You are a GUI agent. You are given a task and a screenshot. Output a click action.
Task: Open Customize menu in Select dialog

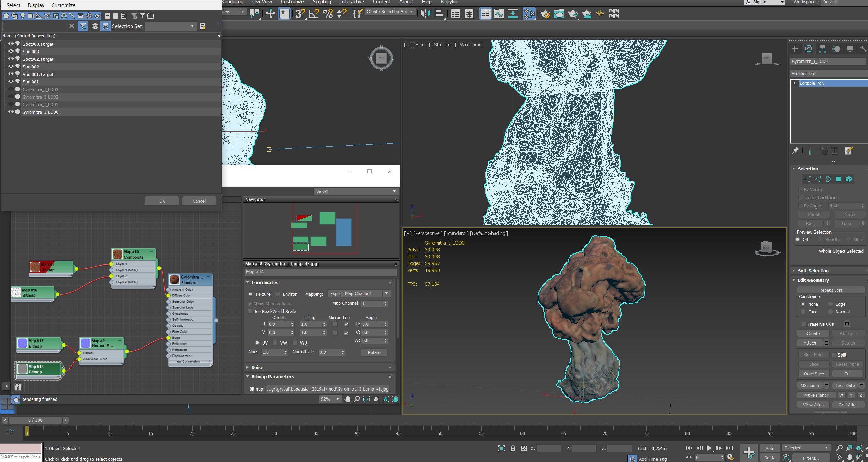pos(63,5)
